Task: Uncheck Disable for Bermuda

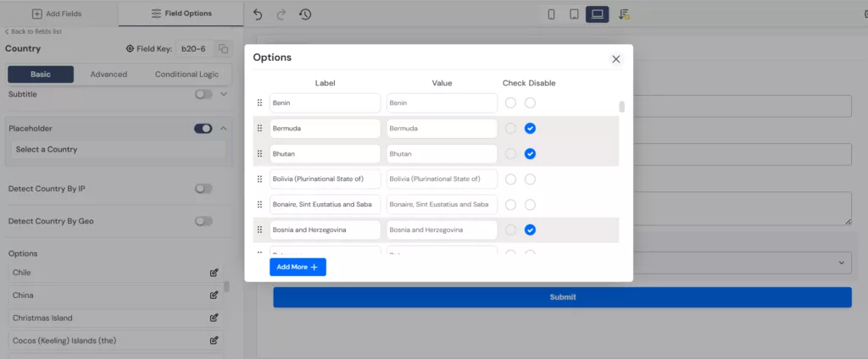Action: (x=530, y=129)
